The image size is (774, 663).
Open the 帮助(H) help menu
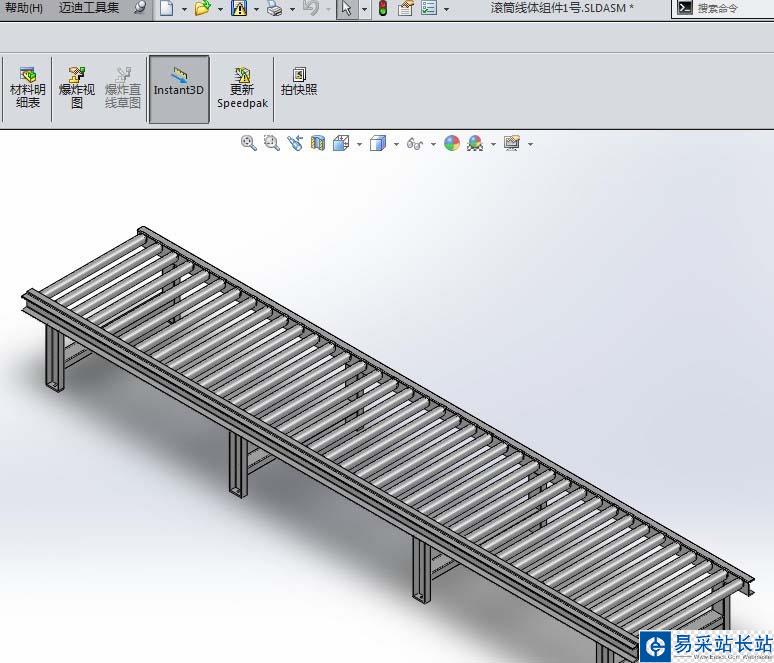pyautogui.click(x=23, y=8)
